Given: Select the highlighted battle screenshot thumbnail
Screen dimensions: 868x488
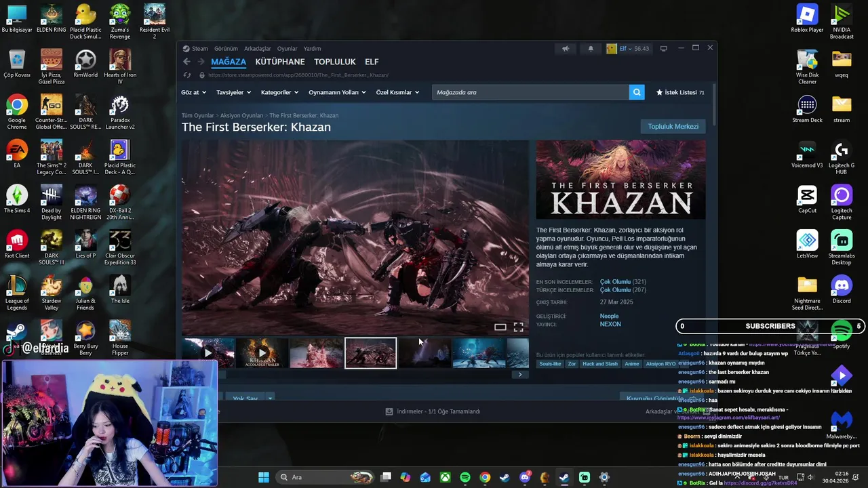Looking at the screenshot, I should pyautogui.click(x=370, y=353).
